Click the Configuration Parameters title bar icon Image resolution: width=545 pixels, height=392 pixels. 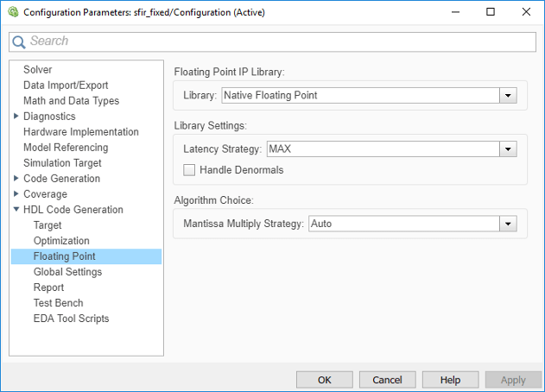point(10,12)
